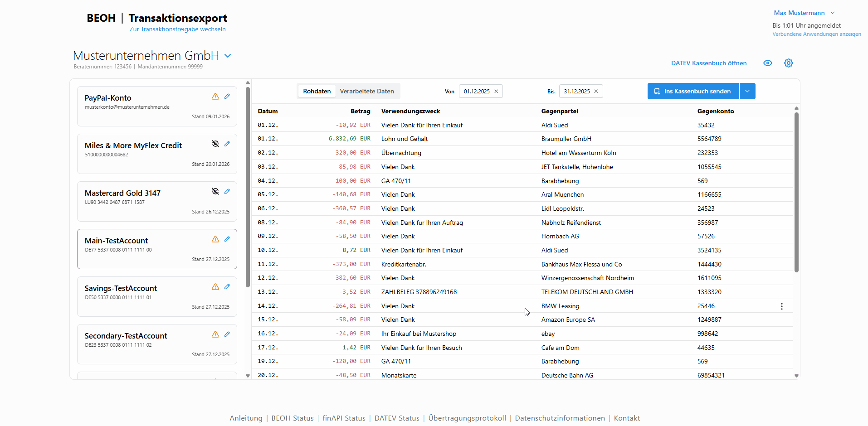The width and height of the screenshot is (868, 426).
Task: Select the Rohdaten tab
Action: pos(317,91)
